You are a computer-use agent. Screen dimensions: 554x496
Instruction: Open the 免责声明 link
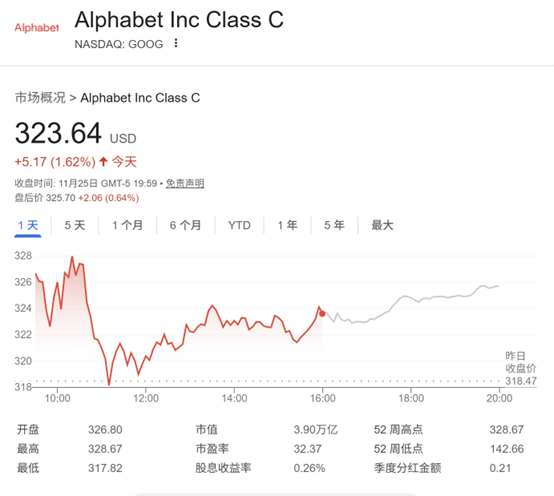[185, 184]
